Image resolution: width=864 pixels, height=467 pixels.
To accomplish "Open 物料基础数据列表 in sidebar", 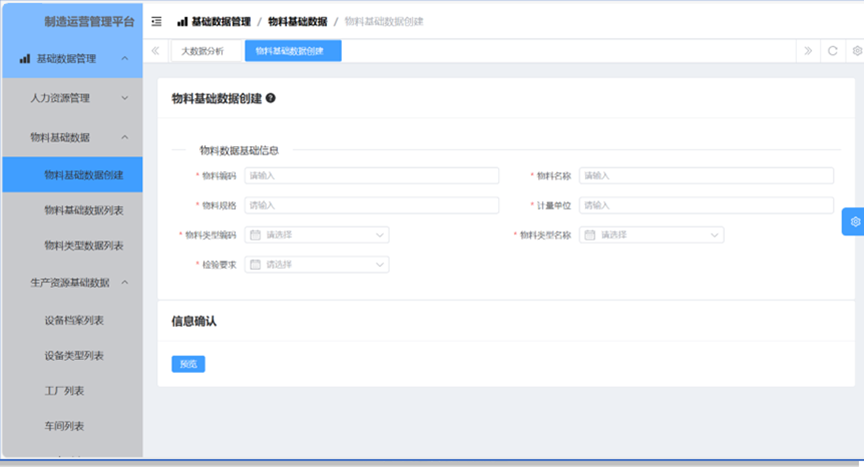I will (x=83, y=210).
